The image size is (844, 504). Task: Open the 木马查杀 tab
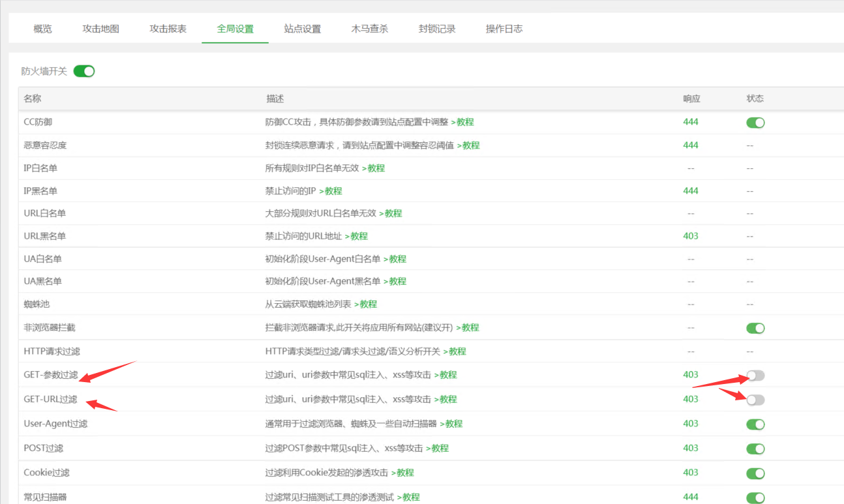click(369, 29)
